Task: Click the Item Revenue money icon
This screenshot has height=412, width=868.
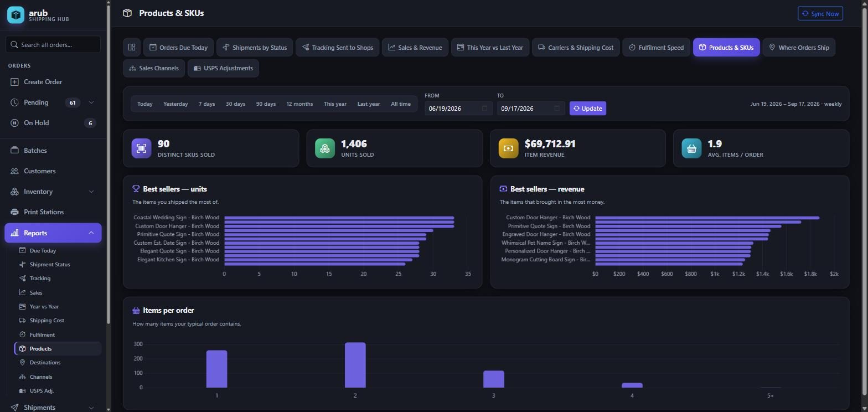Action: point(508,148)
